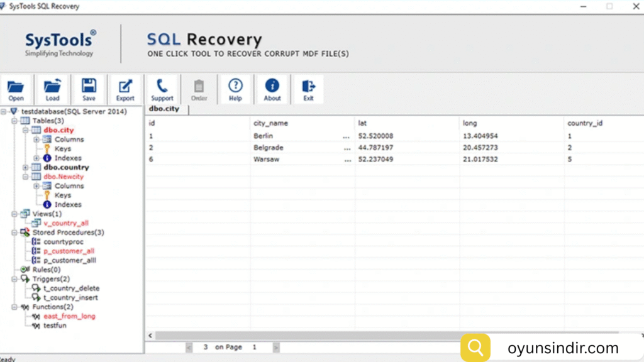This screenshot has height=362, width=644.
Task: Click the Load toolbar icon
Action: point(53,89)
